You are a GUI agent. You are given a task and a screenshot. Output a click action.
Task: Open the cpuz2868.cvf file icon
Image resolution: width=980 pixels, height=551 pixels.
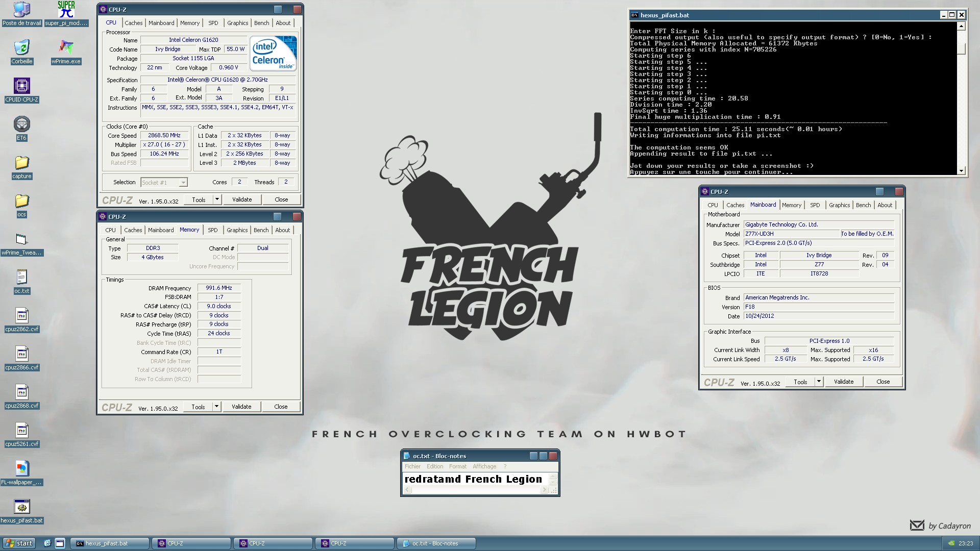coord(21,396)
